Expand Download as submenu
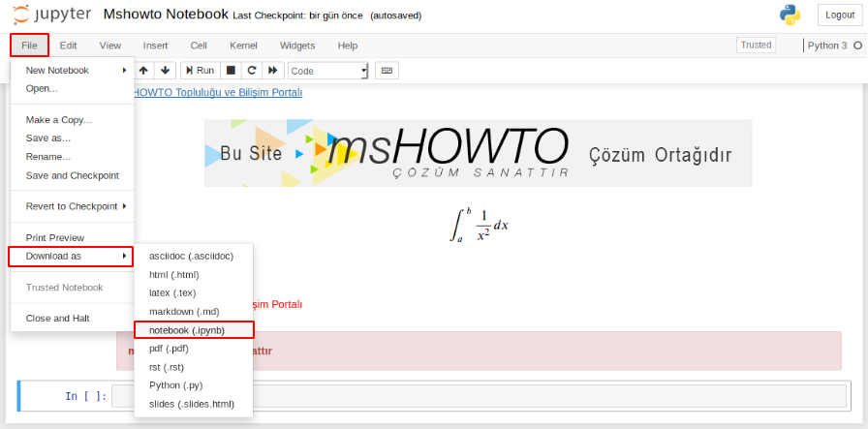This screenshot has height=429, width=868. point(71,257)
